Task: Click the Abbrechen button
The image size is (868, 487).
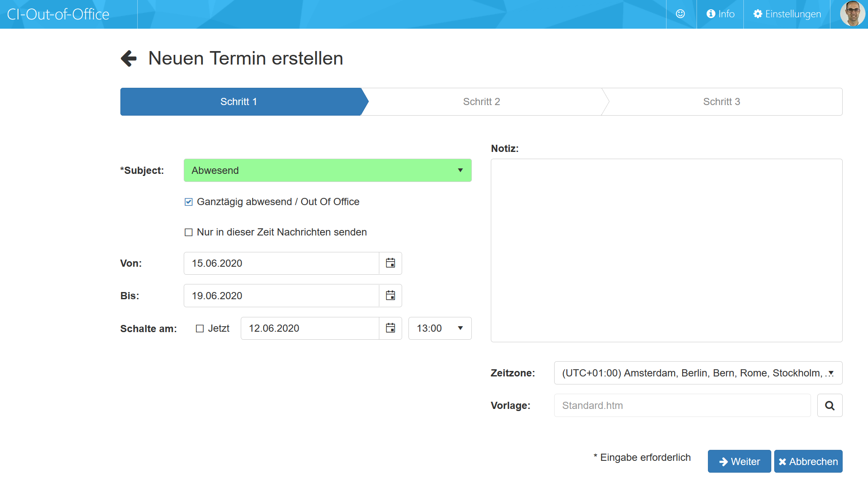Action: pos(808,461)
